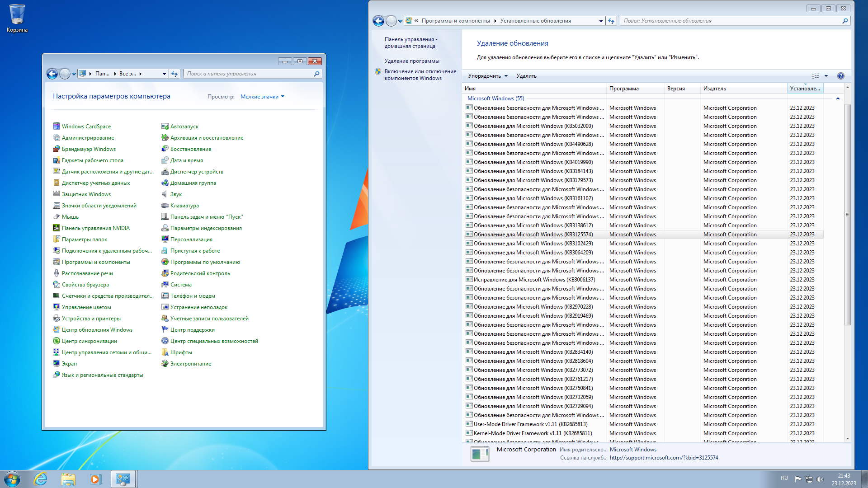Click the refresh button beside the updates address bar
The height and width of the screenshot is (488, 868).
click(x=611, y=21)
